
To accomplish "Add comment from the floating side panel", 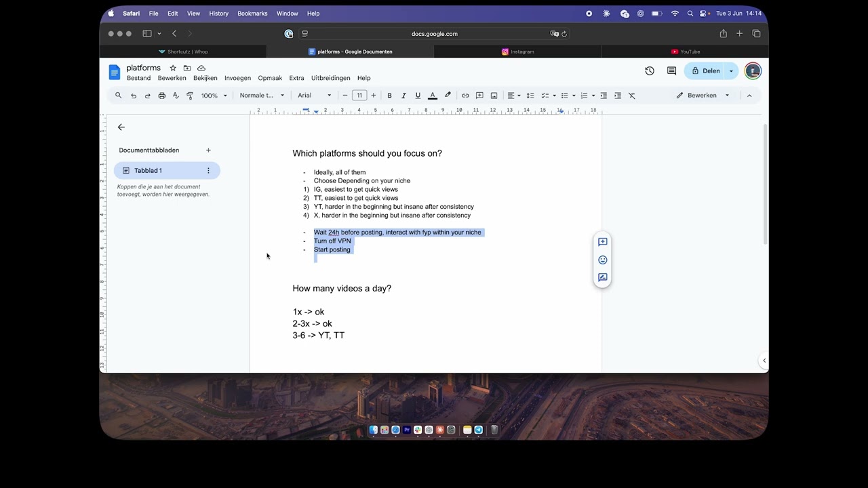I will (602, 242).
